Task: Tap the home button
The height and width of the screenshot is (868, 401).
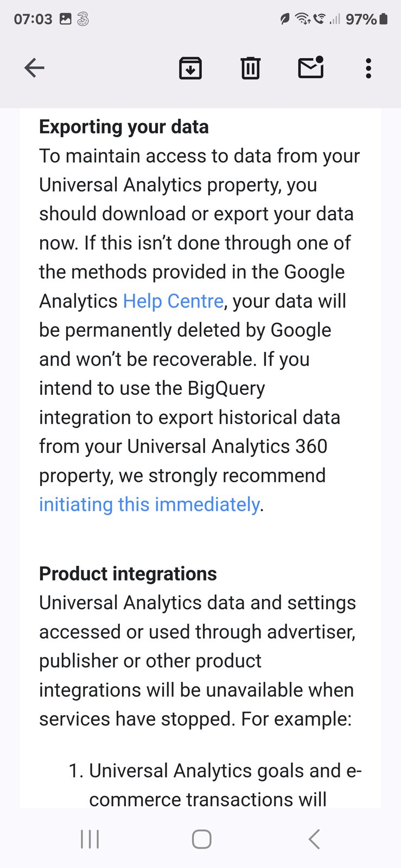Action: 200,838
